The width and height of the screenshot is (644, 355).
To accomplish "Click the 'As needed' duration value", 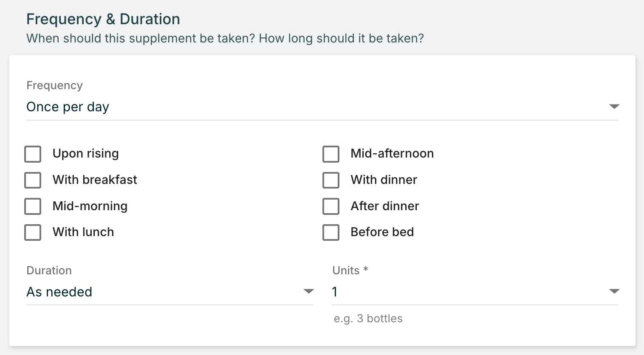I will (59, 292).
